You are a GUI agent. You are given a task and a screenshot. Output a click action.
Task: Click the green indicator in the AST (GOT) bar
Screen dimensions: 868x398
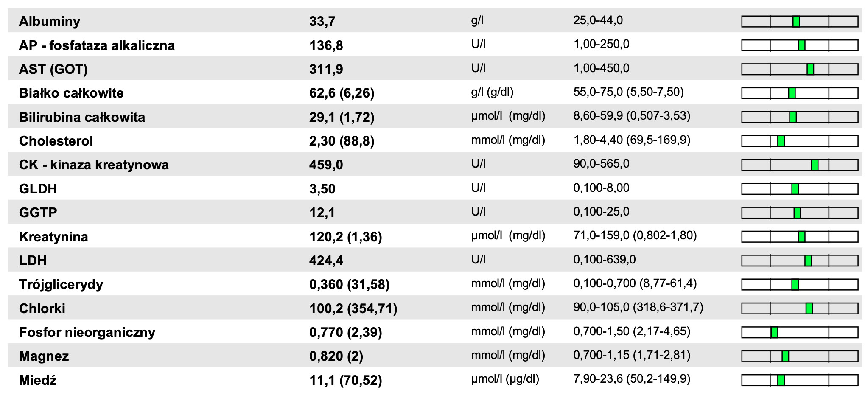pos(810,70)
